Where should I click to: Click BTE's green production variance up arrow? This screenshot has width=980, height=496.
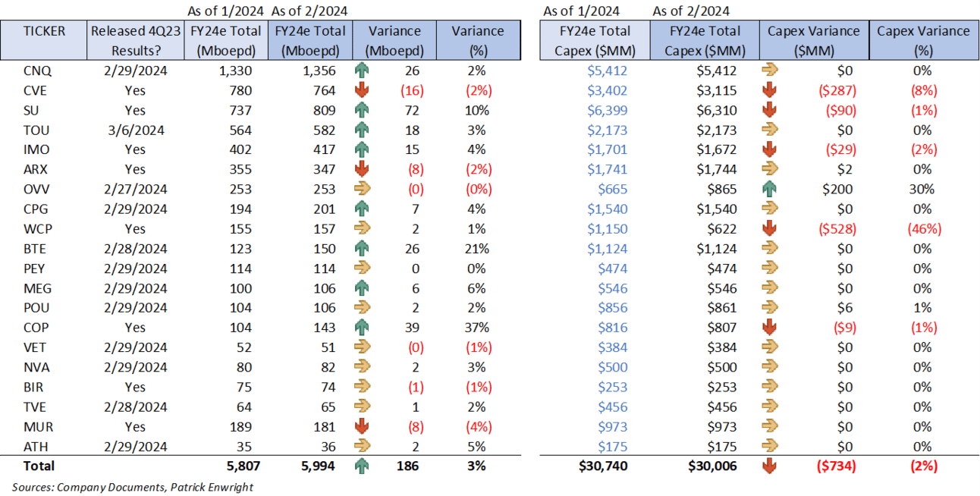click(362, 248)
